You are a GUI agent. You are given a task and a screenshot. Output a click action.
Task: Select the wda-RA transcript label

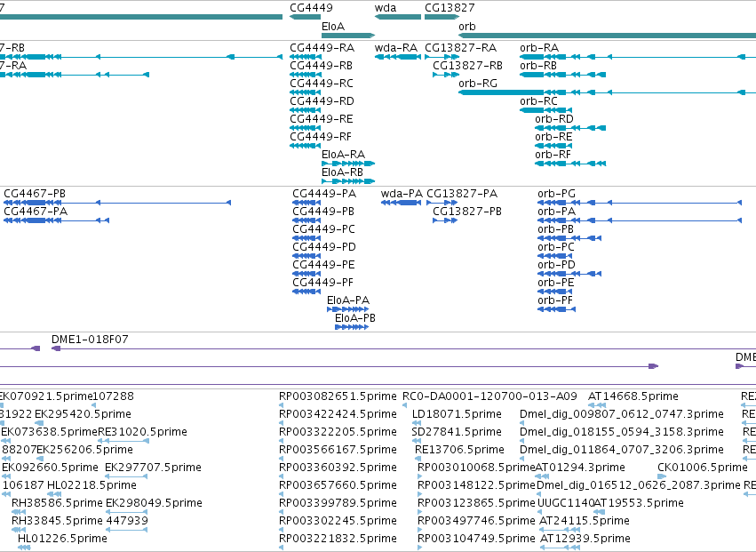click(x=396, y=48)
